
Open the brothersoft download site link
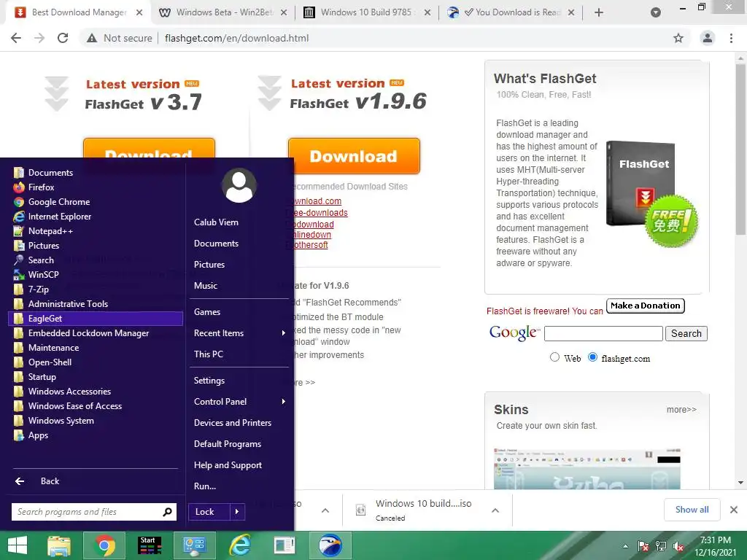[x=310, y=245]
